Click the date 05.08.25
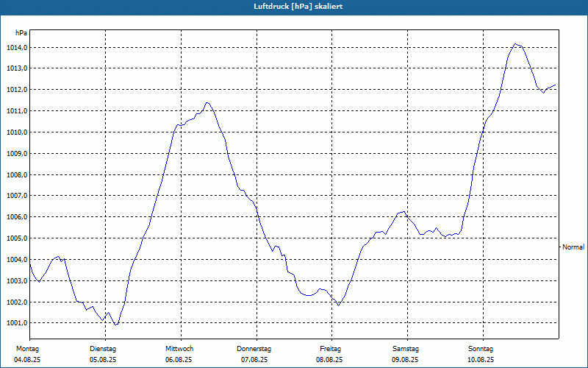Image resolution: width=588 pixels, height=368 pixels. (103, 360)
